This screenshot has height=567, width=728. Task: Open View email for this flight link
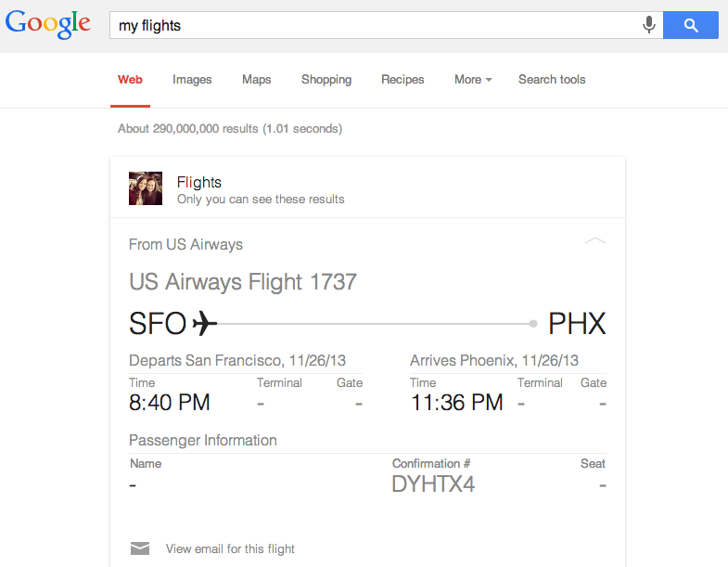[x=230, y=548]
